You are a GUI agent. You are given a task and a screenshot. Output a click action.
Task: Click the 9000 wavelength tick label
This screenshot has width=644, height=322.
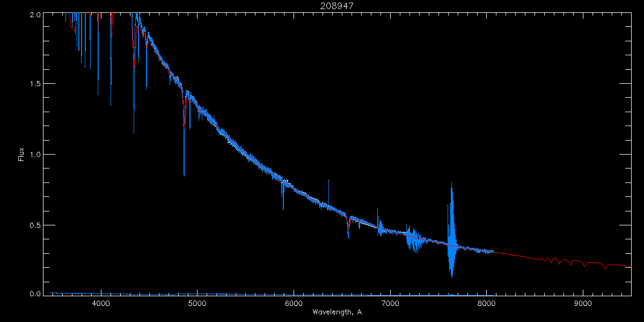point(583,304)
